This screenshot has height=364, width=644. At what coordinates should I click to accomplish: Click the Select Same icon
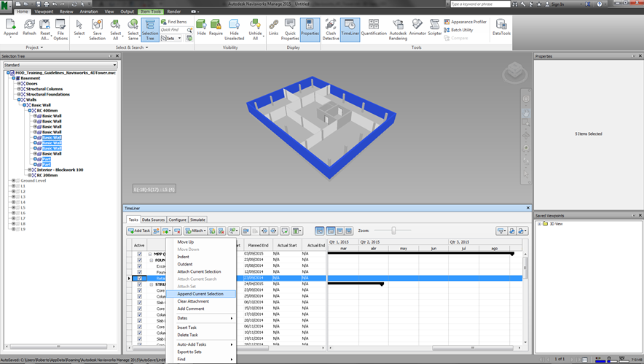pyautogui.click(x=133, y=29)
